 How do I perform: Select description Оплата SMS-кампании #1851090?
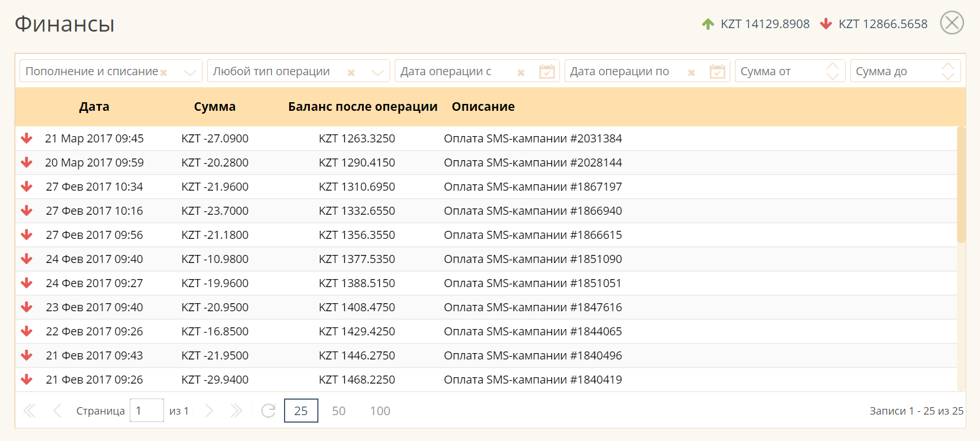click(x=533, y=259)
